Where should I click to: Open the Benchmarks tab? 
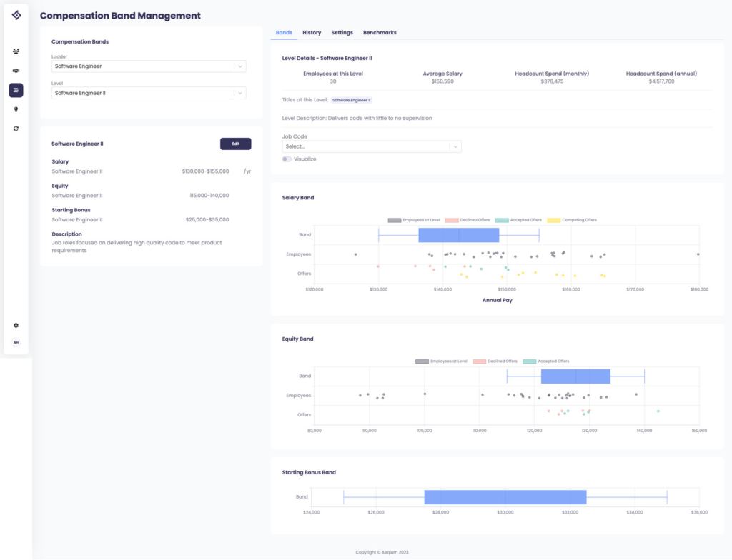(x=380, y=32)
